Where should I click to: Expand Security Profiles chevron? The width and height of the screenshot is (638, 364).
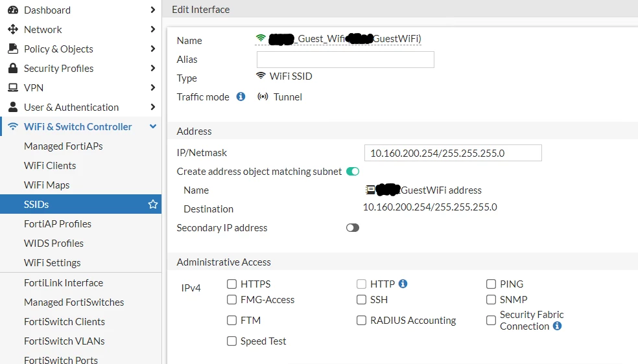[152, 68]
